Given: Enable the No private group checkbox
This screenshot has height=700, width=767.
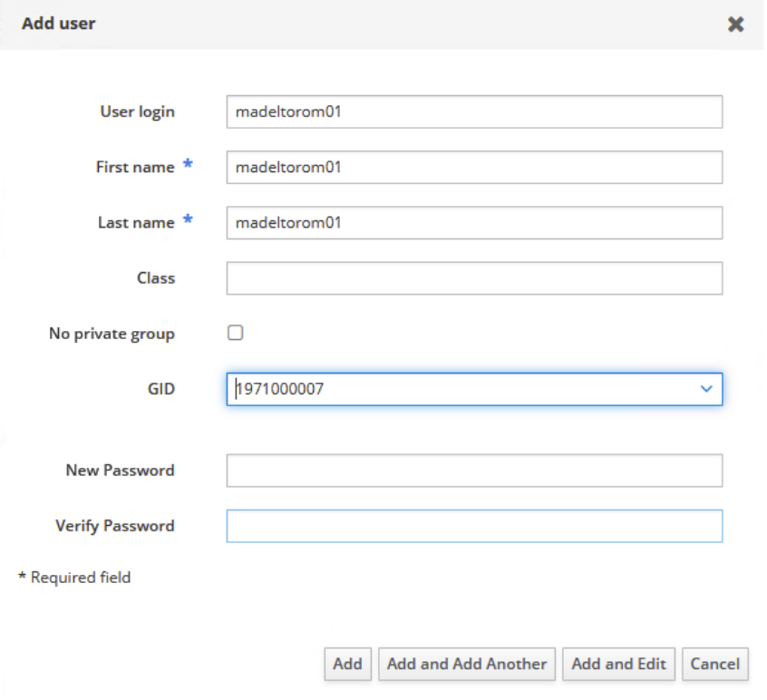Looking at the screenshot, I should click(236, 333).
